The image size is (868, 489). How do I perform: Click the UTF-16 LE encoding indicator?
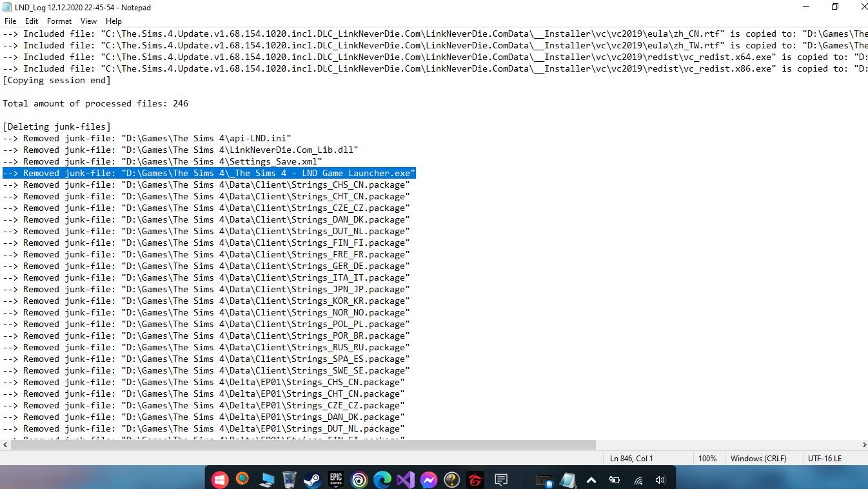click(x=824, y=458)
